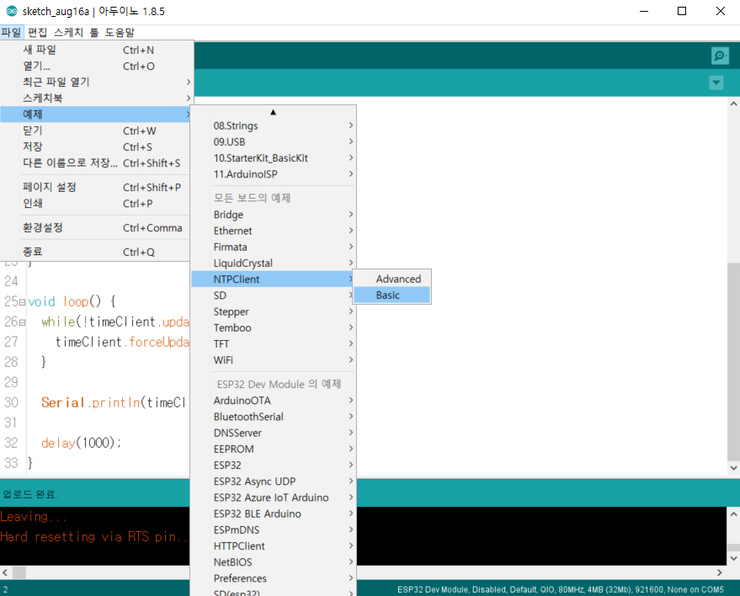Expand the Temboo examples

click(x=273, y=327)
